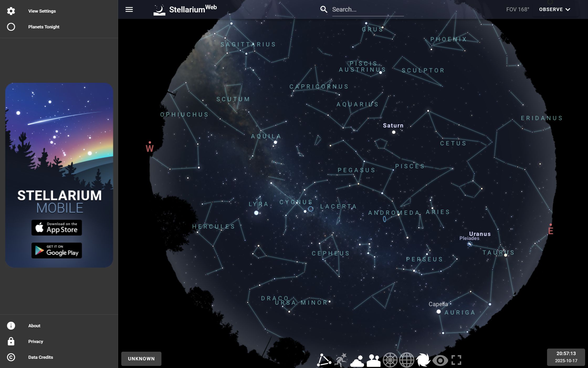The image size is (588, 368).
Task: Open Planets Tonight
Action: 44,27
